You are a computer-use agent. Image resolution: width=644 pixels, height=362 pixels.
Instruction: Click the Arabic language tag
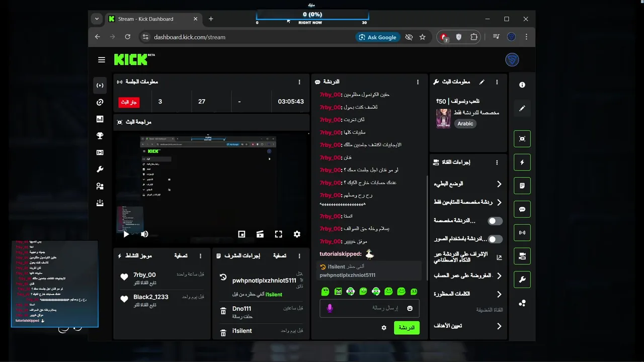point(465,124)
